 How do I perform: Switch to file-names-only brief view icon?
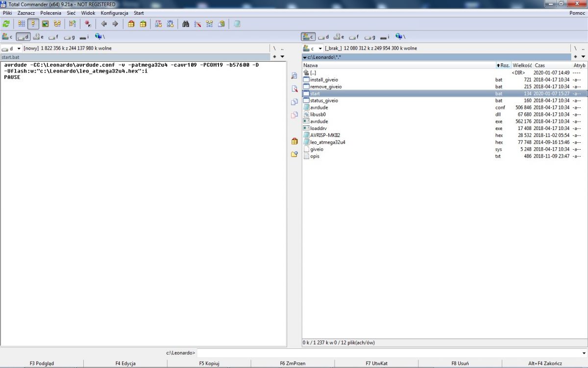pyautogui.click(x=22, y=24)
